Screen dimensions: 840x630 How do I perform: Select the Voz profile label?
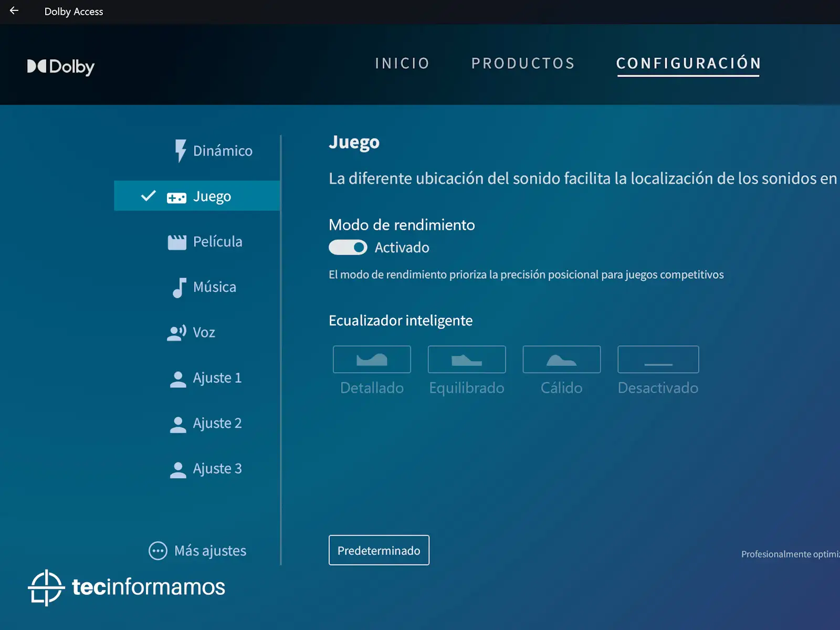(x=204, y=332)
